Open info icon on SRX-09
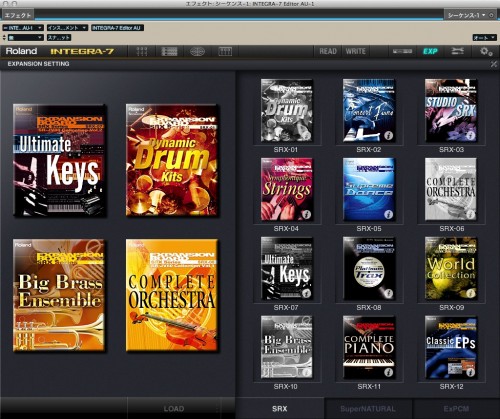The image size is (500, 419). click(470, 293)
